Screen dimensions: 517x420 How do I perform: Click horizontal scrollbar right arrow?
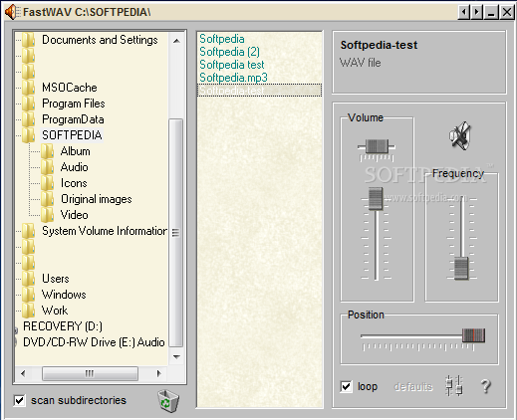158,373
